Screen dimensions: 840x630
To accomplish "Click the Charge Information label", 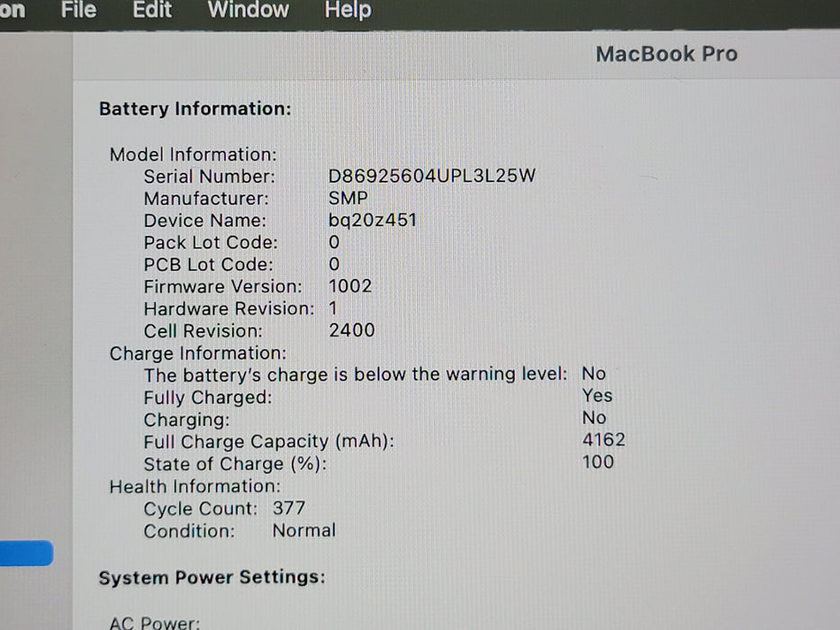I will [x=198, y=354].
